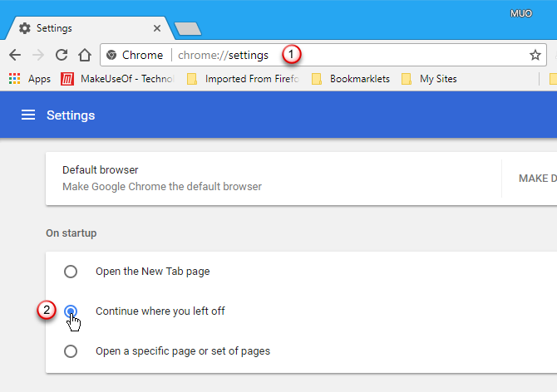Screen dimensions: 557x392
Task: Open the Apps grid shortcut
Action: pos(30,79)
